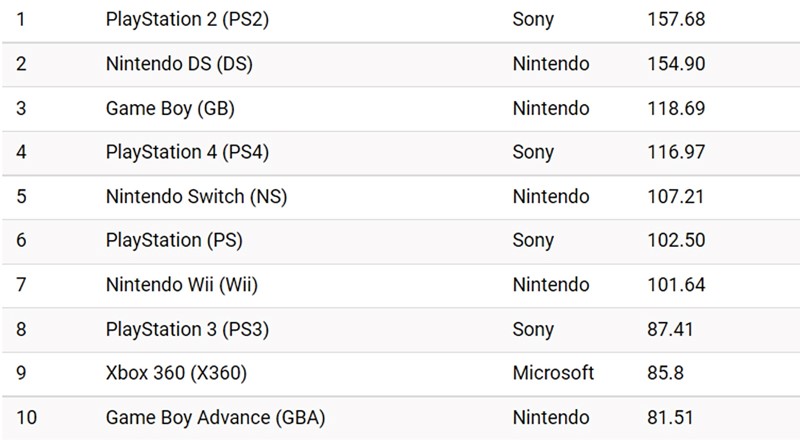Click the PlayStation 2 (PS2) console name
Image resolution: width=800 pixels, height=443 pixels.
[185, 20]
